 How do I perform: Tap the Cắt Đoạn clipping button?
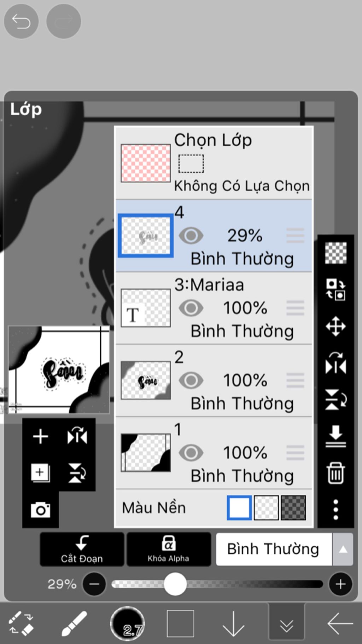tap(82, 549)
